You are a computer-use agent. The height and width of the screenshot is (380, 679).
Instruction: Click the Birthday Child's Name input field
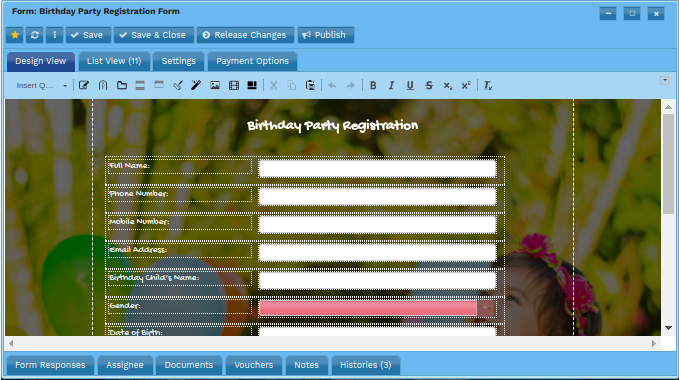tap(377, 280)
